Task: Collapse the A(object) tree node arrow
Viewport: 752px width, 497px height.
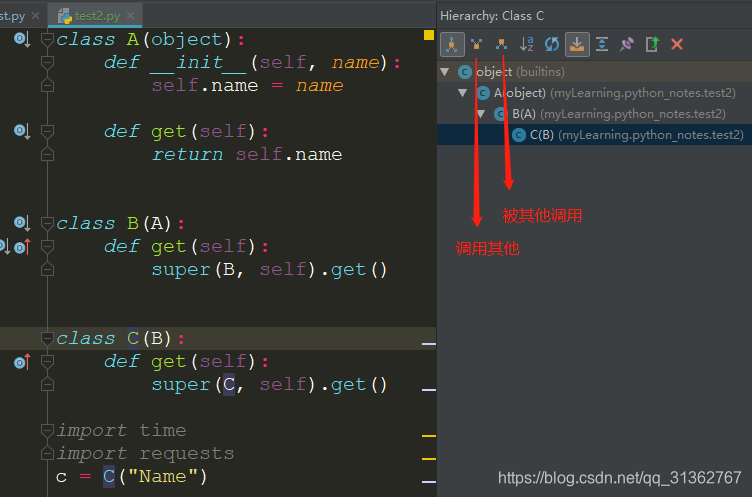Action: (x=463, y=93)
